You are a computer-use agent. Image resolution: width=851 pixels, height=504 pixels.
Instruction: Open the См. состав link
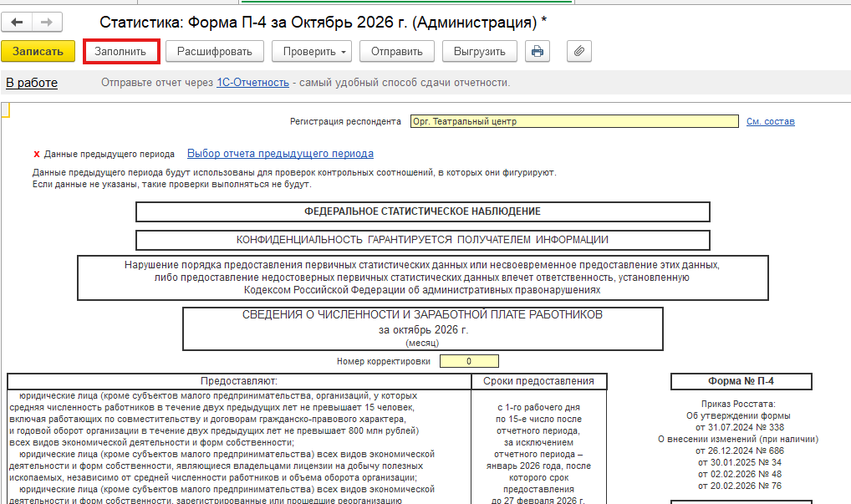pyautogui.click(x=770, y=121)
